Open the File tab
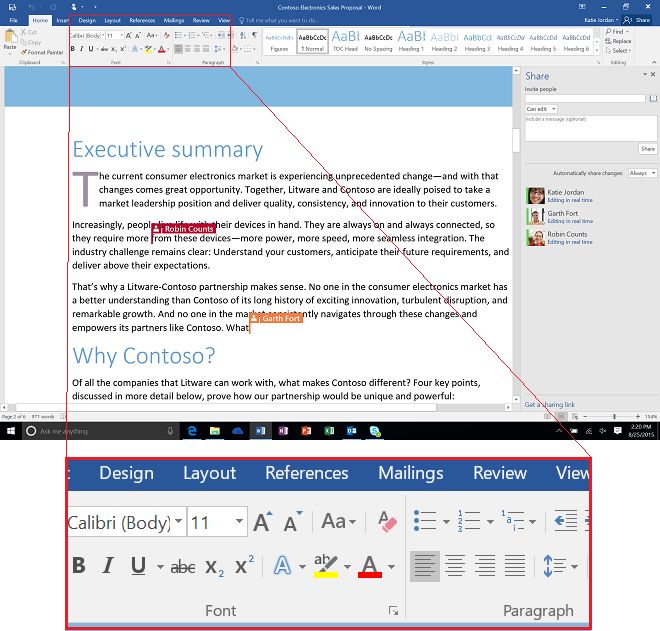 click(13, 20)
